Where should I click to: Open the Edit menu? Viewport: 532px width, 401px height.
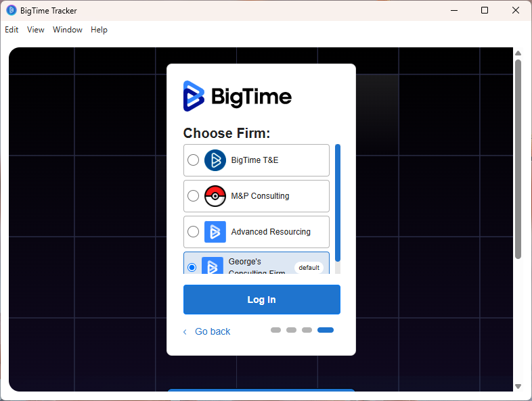[x=12, y=30]
